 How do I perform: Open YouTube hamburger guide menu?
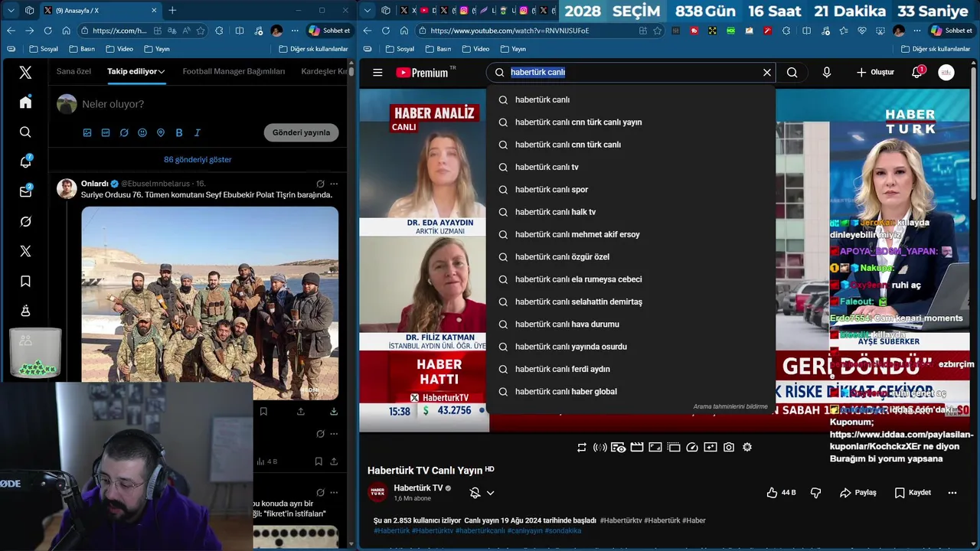pyautogui.click(x=377, y=73)
